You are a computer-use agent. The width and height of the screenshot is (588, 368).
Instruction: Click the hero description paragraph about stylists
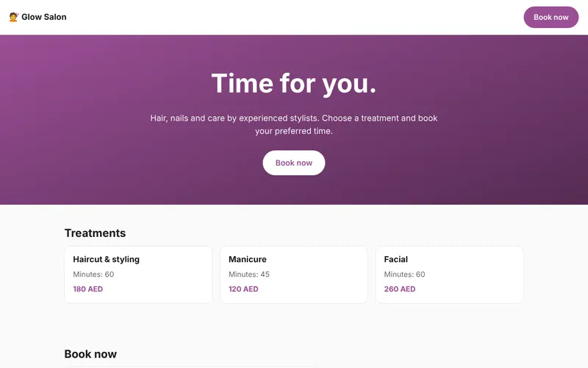pyautogui.click(x=293, y=124)
